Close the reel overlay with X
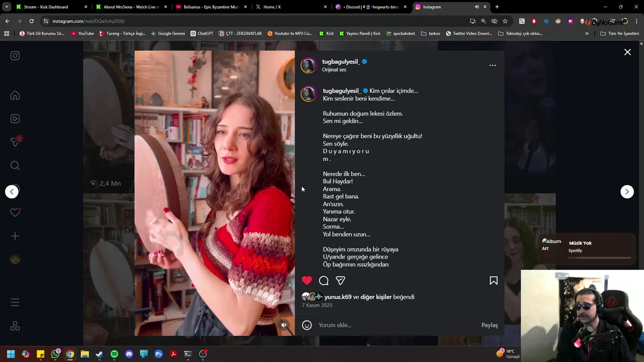Screen dimensions: 644x362 click(x=627, y=52)
